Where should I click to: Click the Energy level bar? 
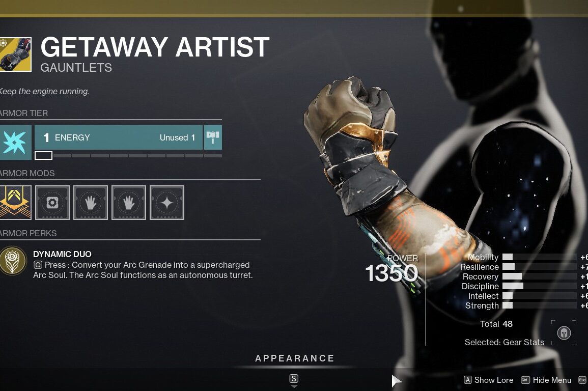pos(119,137)
